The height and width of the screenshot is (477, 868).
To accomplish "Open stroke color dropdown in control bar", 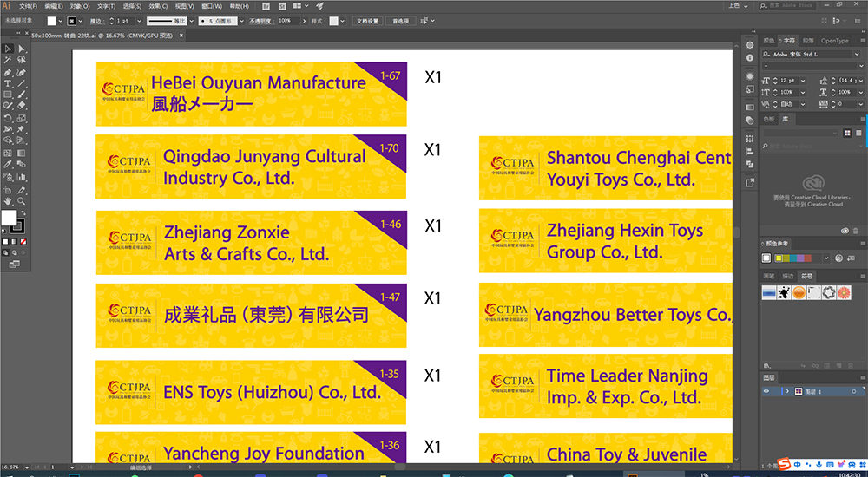I will [81, 21].
